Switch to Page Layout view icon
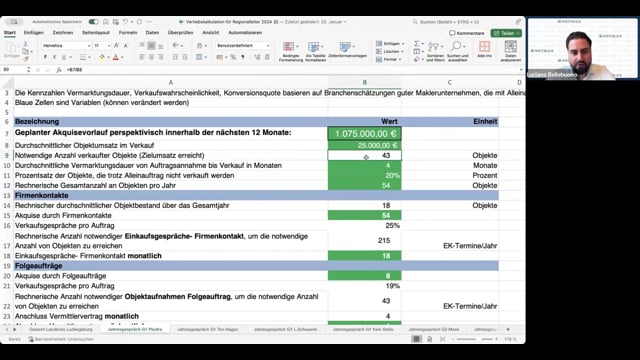 [x=429, y=339]
